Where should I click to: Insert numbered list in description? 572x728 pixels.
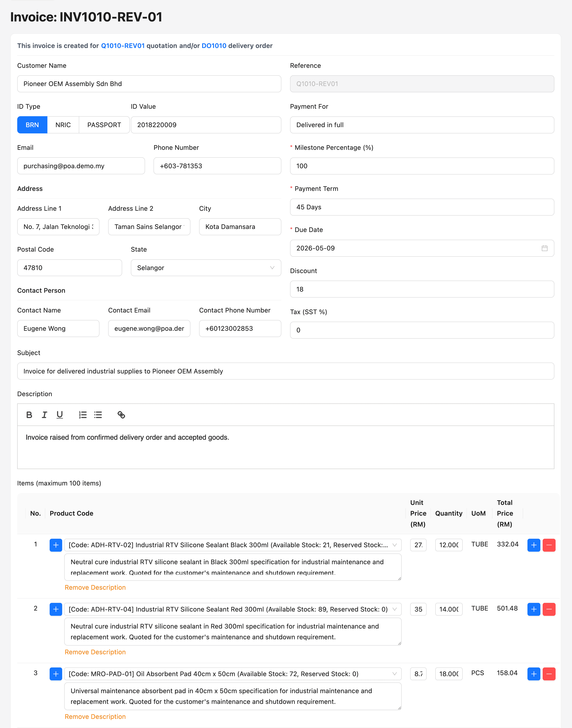(x=83, y=415)
